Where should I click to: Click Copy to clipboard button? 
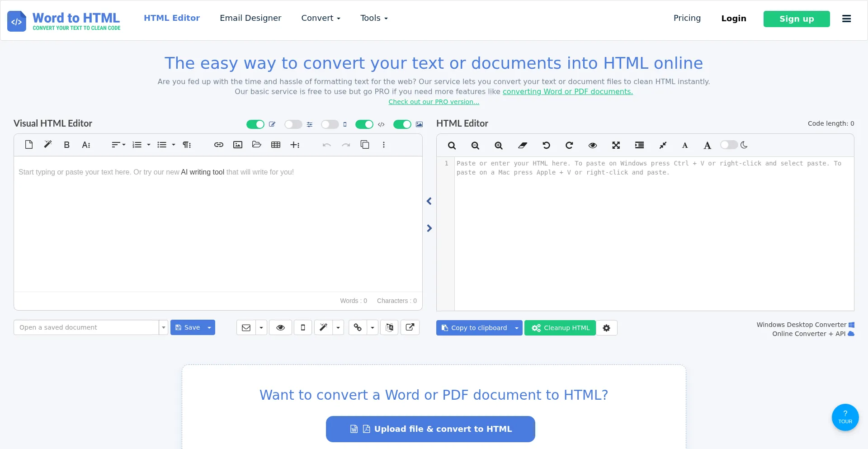(474, 328)
